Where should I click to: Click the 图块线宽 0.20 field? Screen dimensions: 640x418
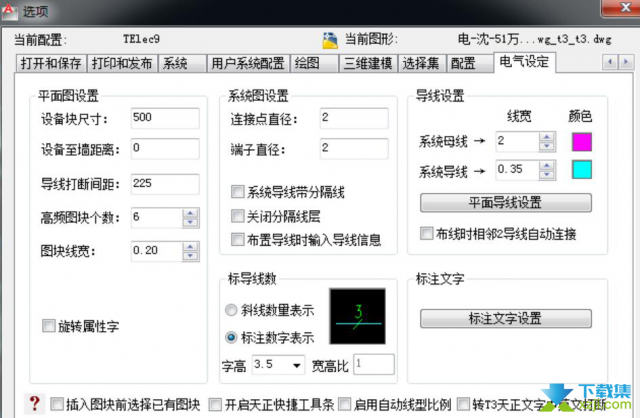point(157,251)
